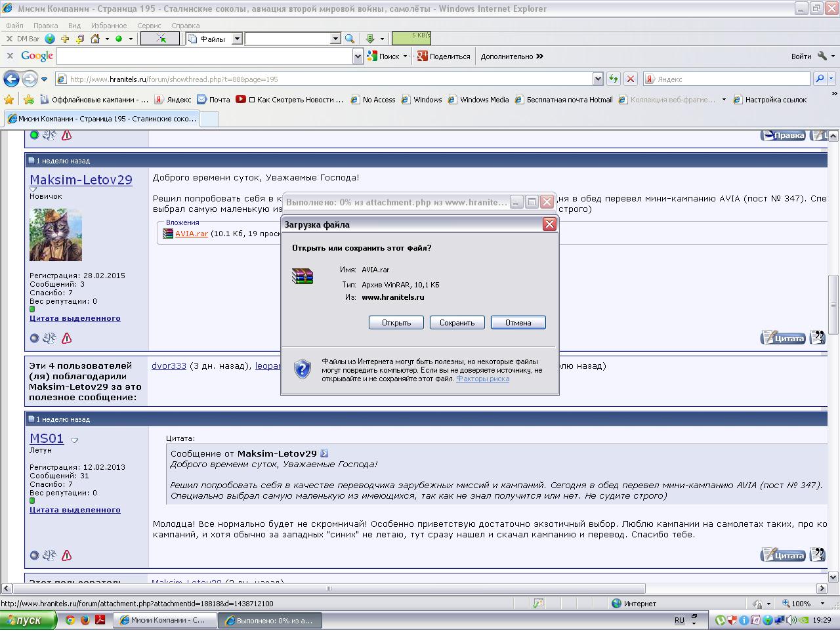Launch Chrome from quick launch

click(70, 620)
